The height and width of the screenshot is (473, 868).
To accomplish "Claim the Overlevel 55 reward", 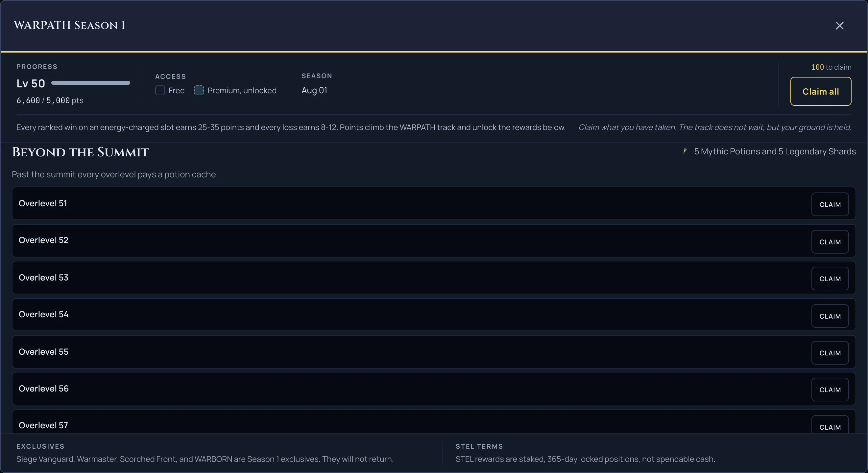I will click(x=830, y=353).
